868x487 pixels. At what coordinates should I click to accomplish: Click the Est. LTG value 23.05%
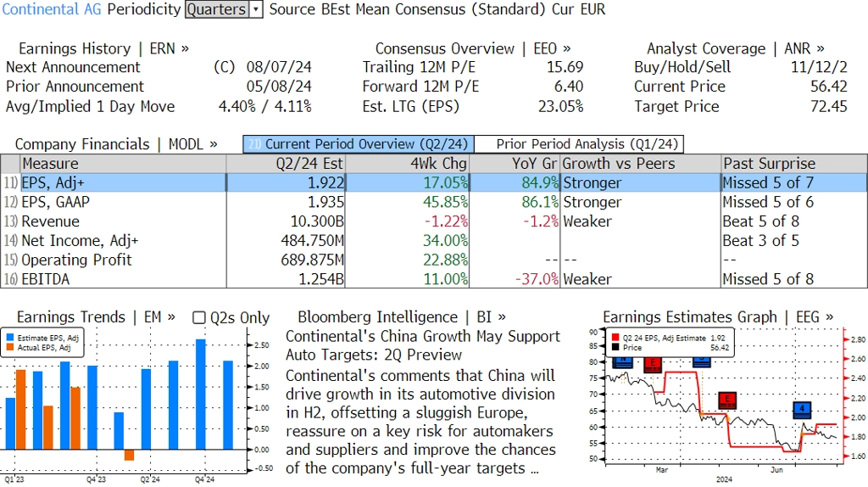coord(561,107)
